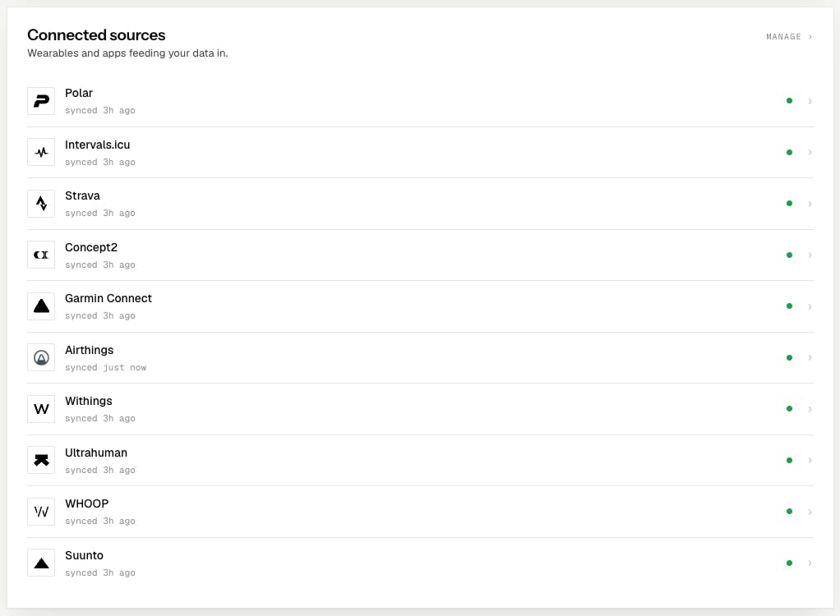This screenshot has width=840, height=616.
Task: Open Suunto row chevron arrow
Action: click(x=810, y=563)
